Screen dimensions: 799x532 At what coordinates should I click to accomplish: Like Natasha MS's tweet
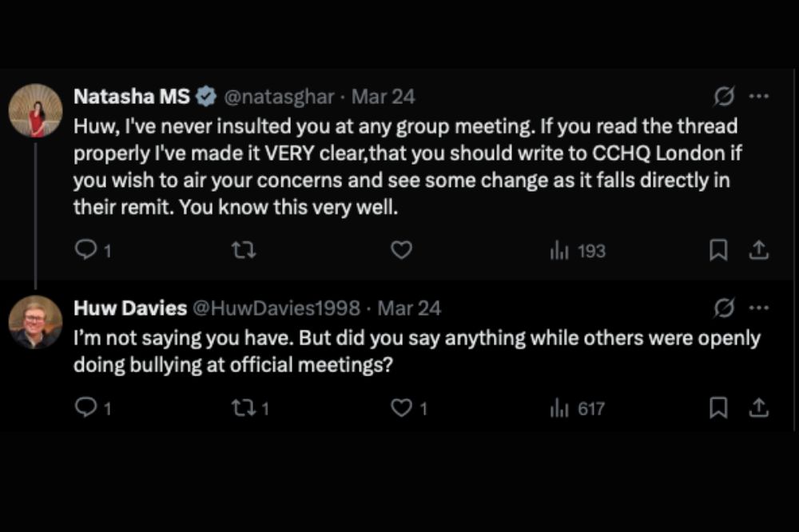(401, 251)
